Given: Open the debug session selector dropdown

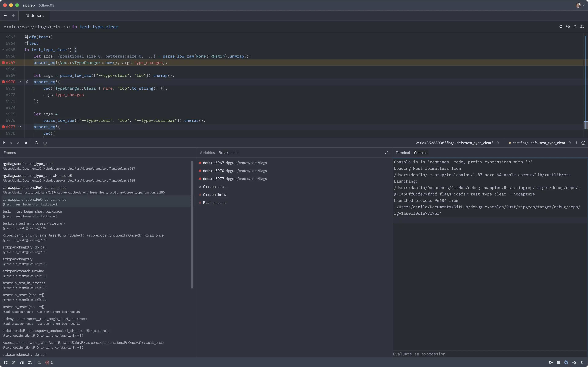Looking at the screenshot, I should pos(569,143).
